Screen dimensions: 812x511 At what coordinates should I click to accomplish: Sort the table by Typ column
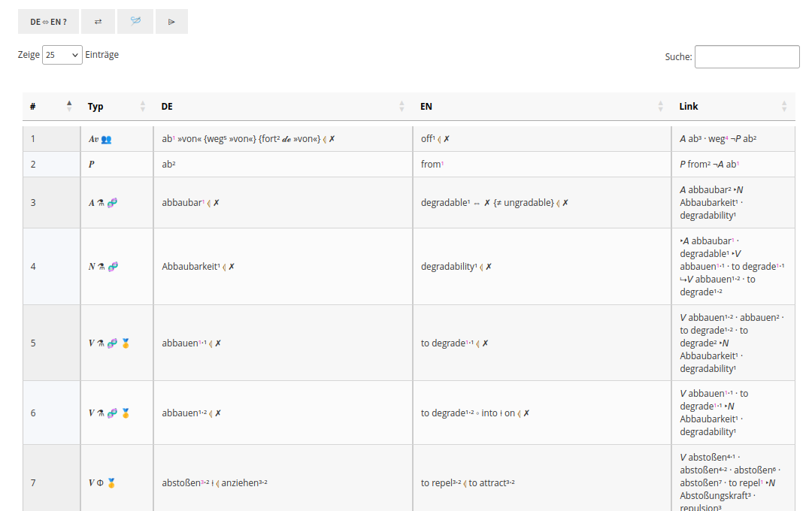[117, 107]
